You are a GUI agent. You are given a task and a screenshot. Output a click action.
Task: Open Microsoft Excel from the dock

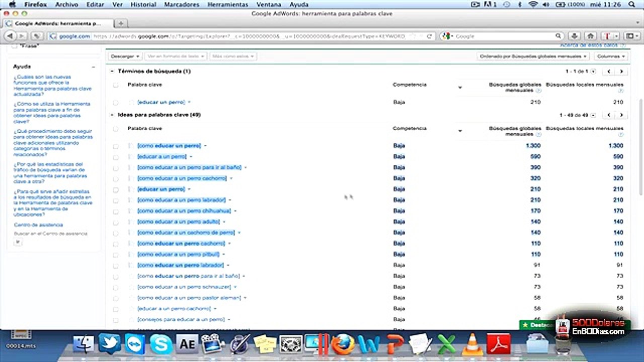click(x=446, y=344)
